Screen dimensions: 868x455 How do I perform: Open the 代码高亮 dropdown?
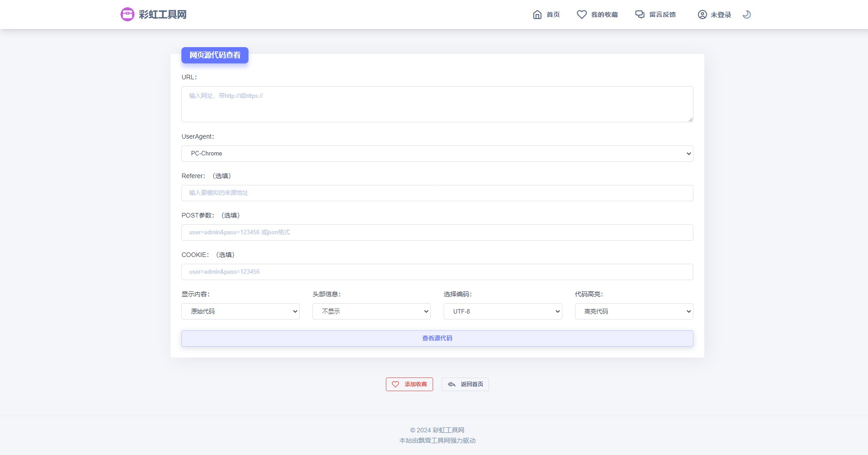point(634,311)
